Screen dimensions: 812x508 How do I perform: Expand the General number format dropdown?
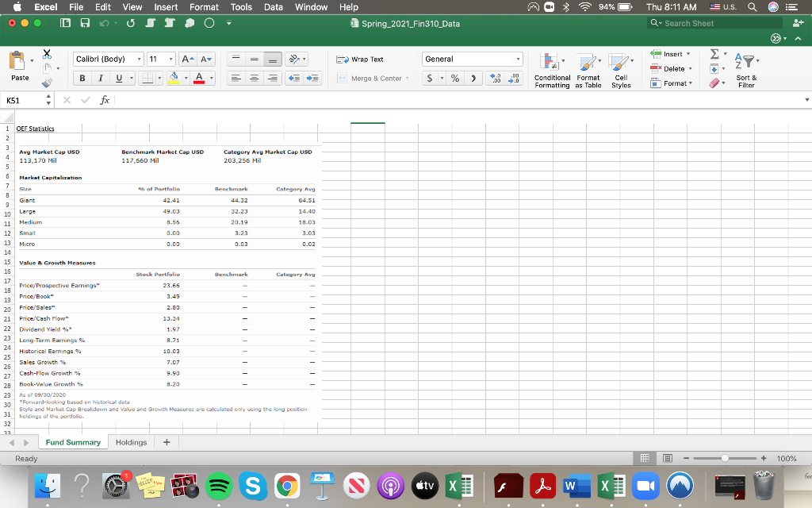click(x=519, y=60)
